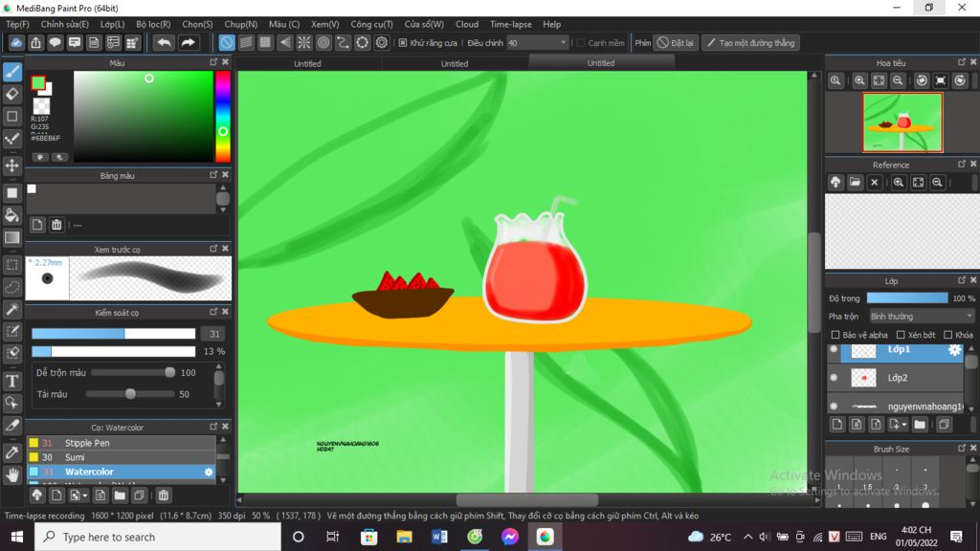Toggle the Khử răng cưa checkbox
The image size is (980, 551).
pos(403,43)
